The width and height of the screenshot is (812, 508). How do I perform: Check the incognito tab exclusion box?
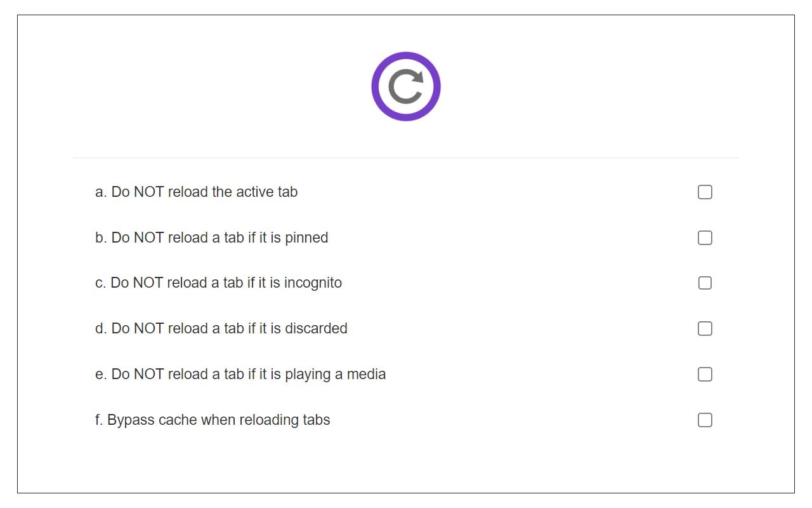click(705, 283)
